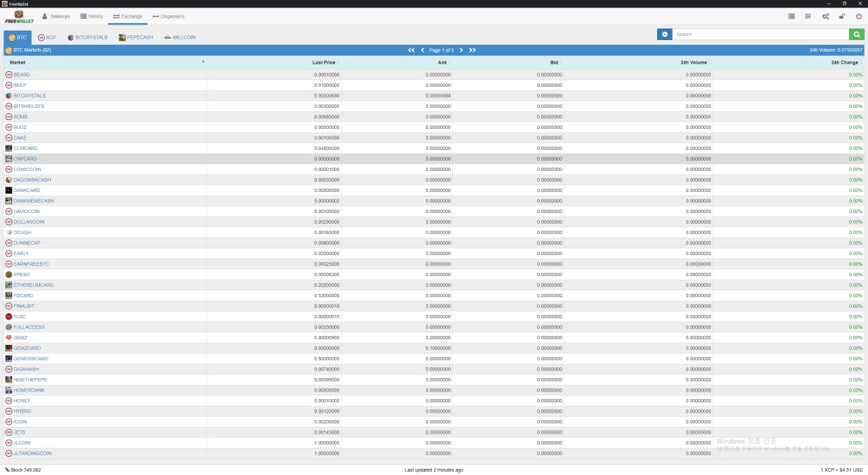Sort by Bid column header
Screen dimensions: 868x475
tap(508, 62)
